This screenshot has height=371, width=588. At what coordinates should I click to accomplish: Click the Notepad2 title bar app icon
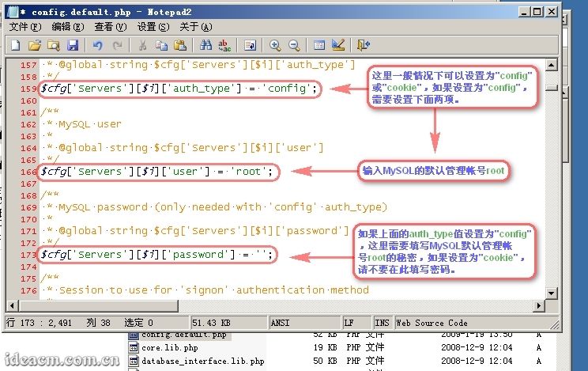click(x=13, y=12)
